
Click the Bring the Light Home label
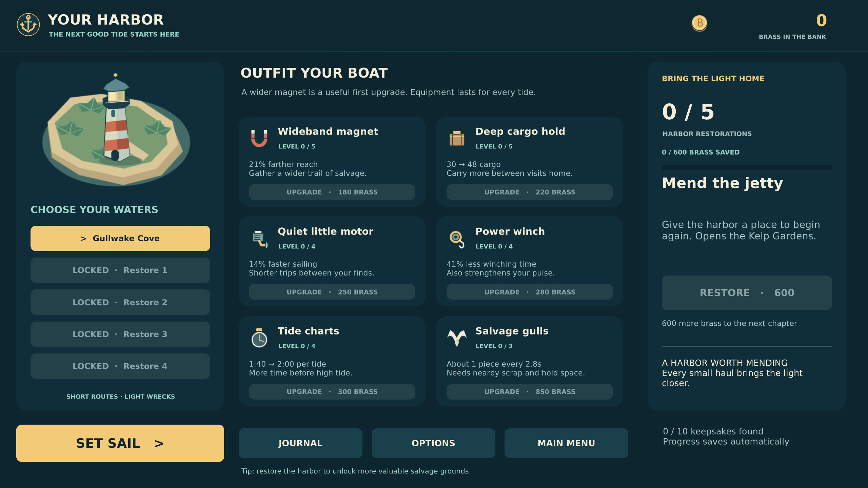713,79
